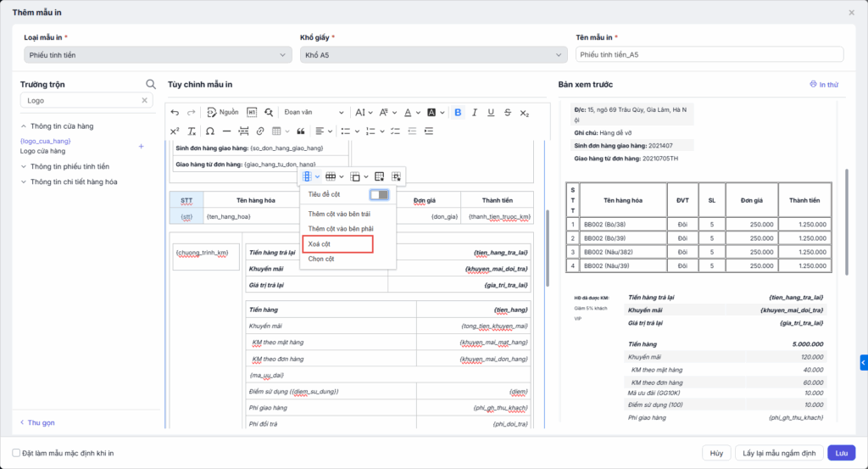The width and height of the screenshot is (868, 469).
Task: Insert a block quote
Action: pyautogui.click(x=301, y=131)
